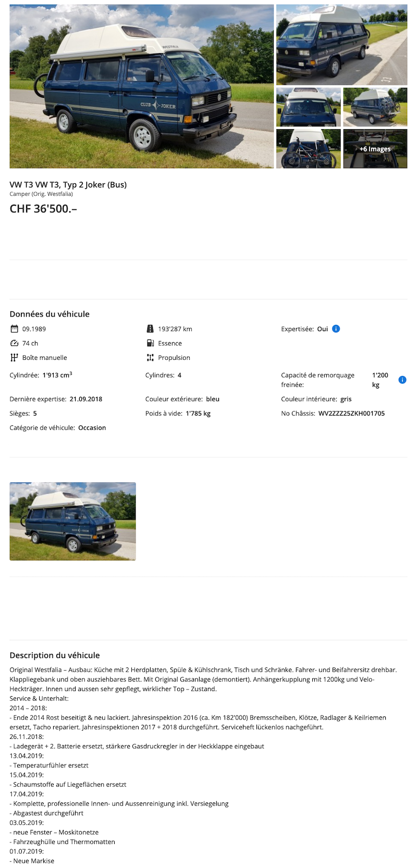
Task: Click the Cylindres: 4 entry
Action: tap(164, 375)
